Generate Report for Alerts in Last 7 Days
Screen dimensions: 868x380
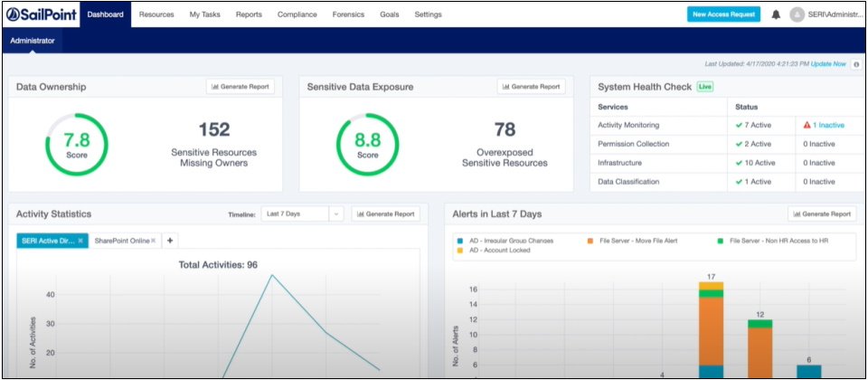point(822,214)
